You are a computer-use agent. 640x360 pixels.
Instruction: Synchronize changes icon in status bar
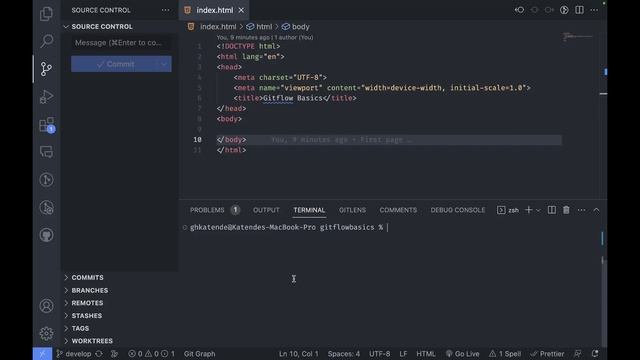click(99, 354)
